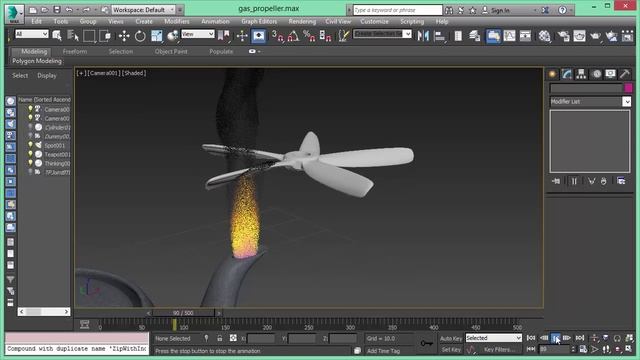Click Edit Named Selection Sets icon
The height and width of the screenshot is (360, 640).
[x=344, y=36]
